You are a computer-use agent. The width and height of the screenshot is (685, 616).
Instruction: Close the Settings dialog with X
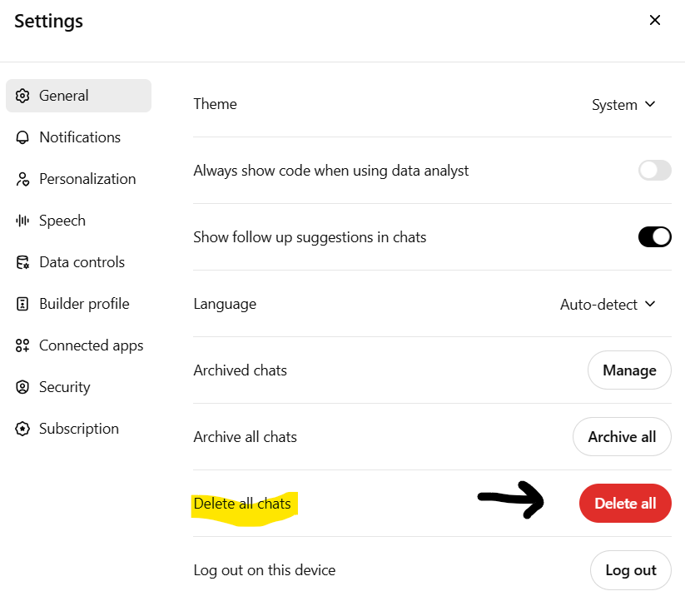point(655,21)
